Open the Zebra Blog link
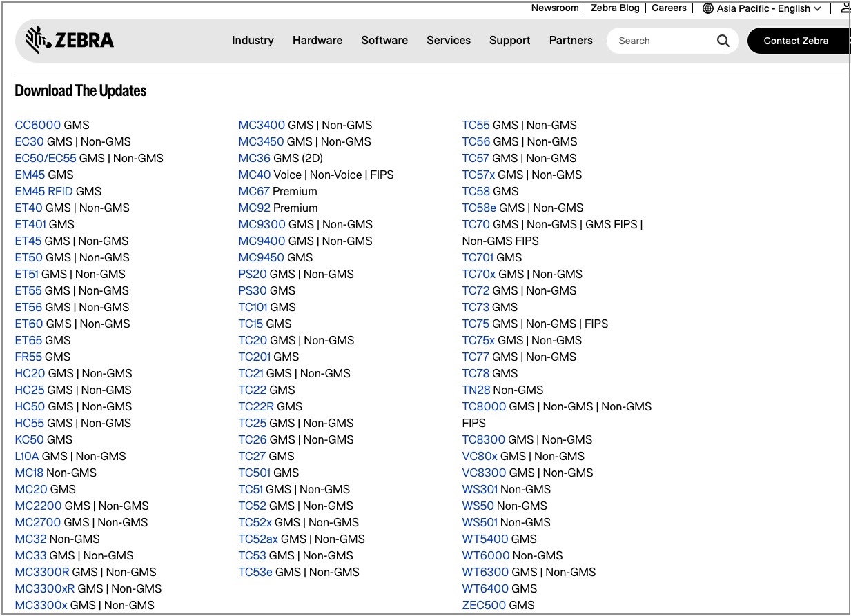 pyautogui.click(x=615, y=8)
